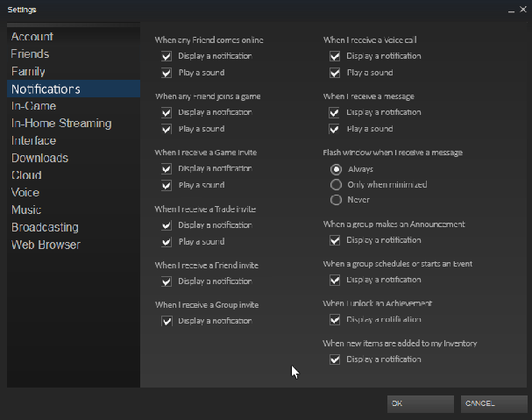Screen dimensions: 532x420
Task: Toggle Play a sound for Trade invite
Action: [167, 241]
